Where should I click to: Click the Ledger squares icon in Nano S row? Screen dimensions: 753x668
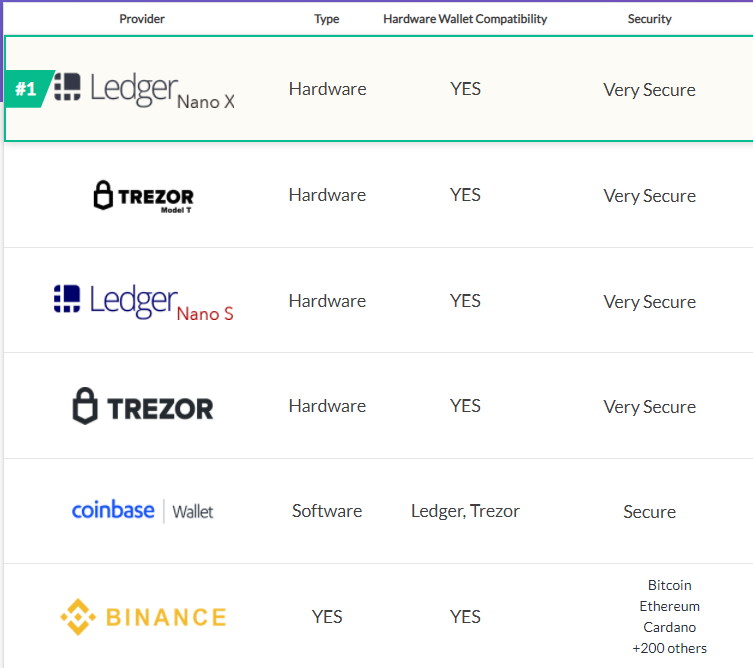[67, 299]
